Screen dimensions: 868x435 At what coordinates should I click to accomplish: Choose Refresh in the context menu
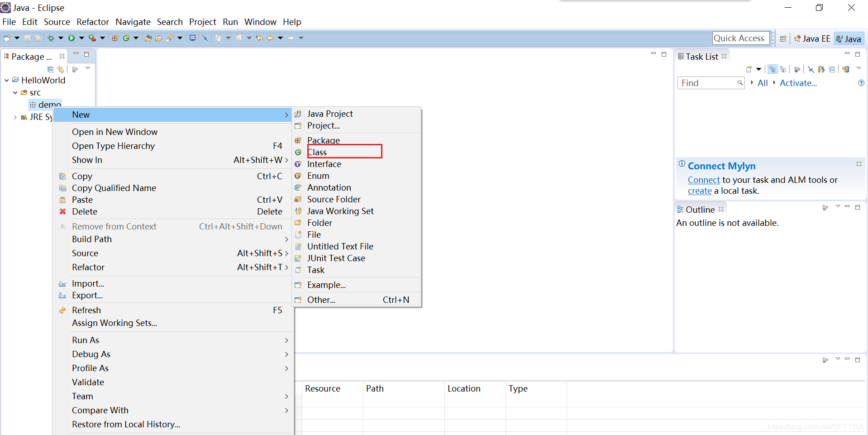click(173, 310)
